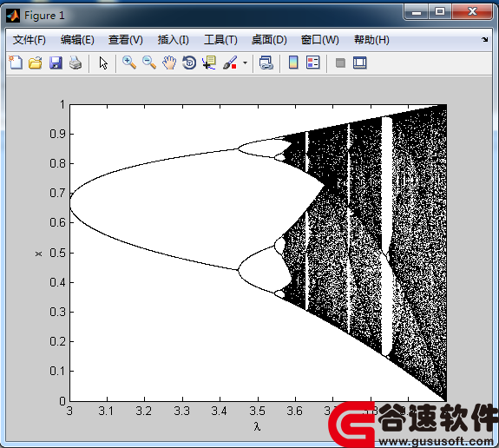
Task: Click the y-axis tick label 0.1
Action: pos(57,372)
